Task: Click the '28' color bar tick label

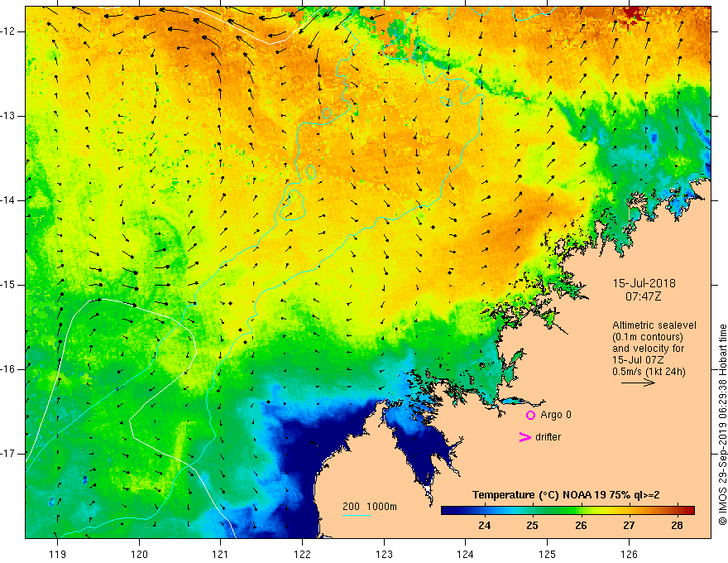Action: coord(677,526)
